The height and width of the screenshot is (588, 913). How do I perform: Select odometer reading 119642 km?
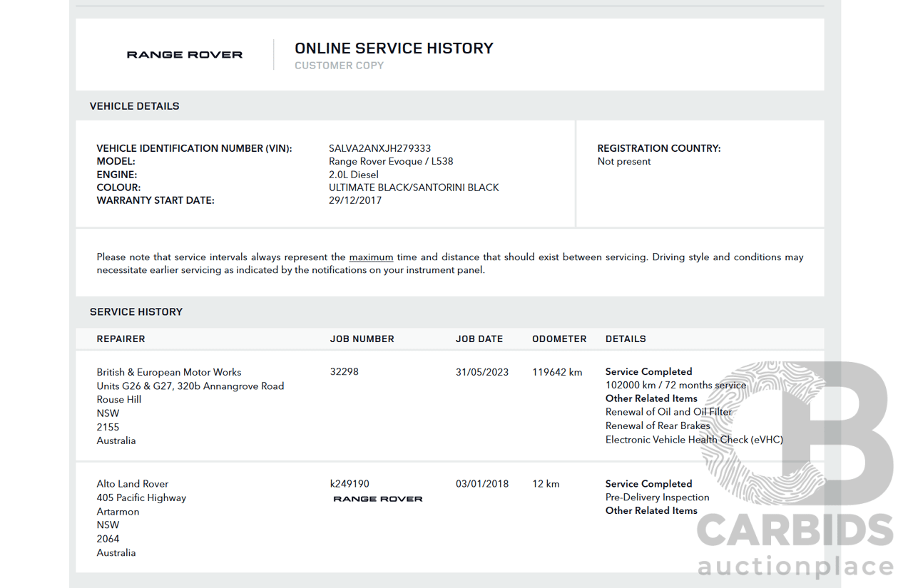(557, 372)
